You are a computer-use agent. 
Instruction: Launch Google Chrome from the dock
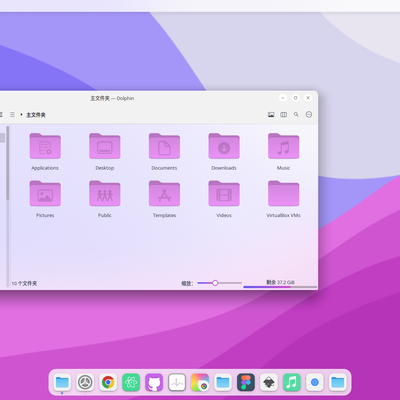pyautogui.click(x=108, y=382)
